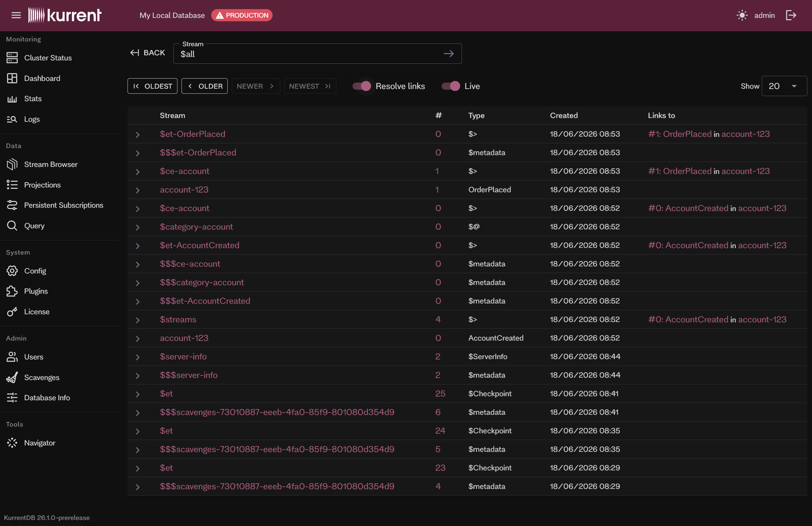Click the Logs search icon
Screen dimensions: 812x526
(12, 119)
